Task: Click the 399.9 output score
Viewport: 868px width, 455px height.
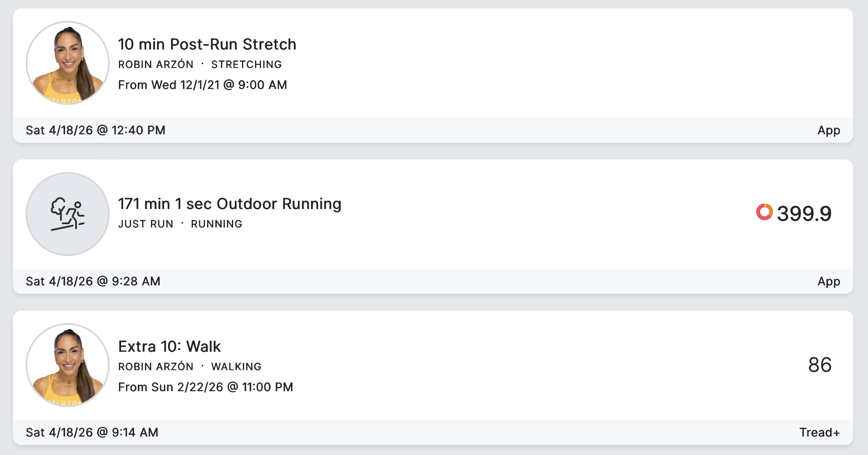Action: pyautogui.click(x=804, y=214)
